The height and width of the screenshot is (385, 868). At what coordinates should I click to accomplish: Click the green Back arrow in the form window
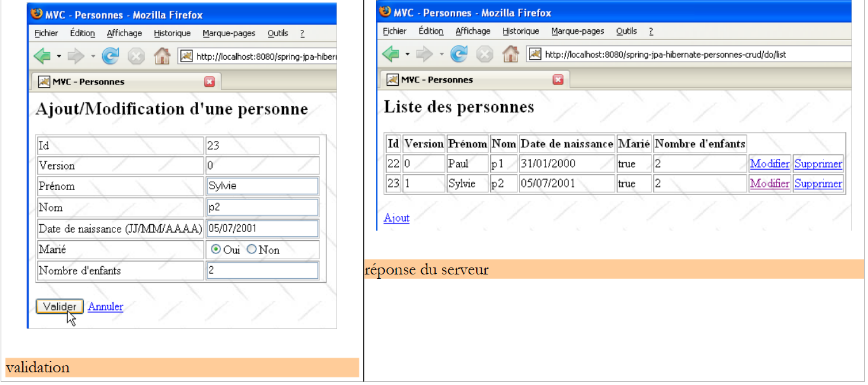(42, 57)
